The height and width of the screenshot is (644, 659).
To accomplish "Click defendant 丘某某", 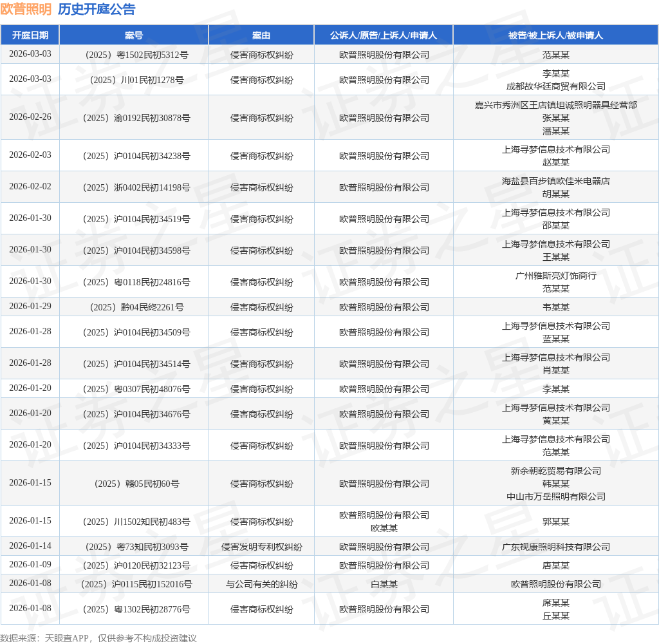I will point(555,616).
